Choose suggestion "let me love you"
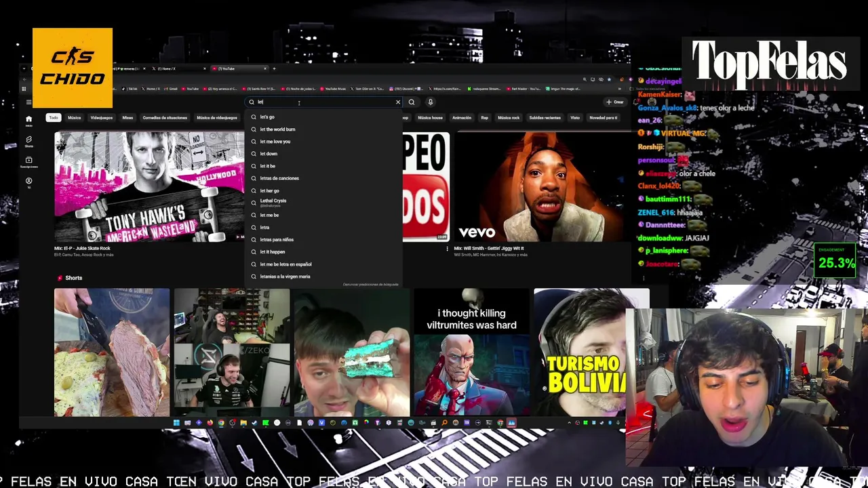 324,142
